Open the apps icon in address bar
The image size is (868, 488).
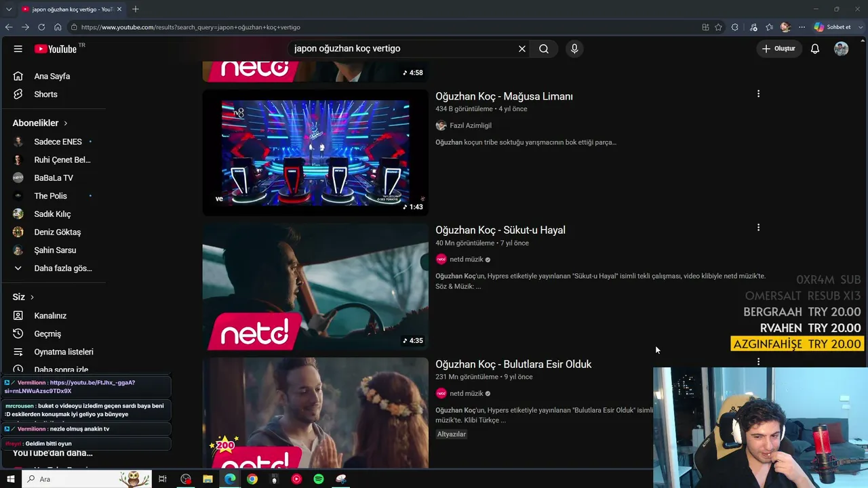click(x=705, y=27)
